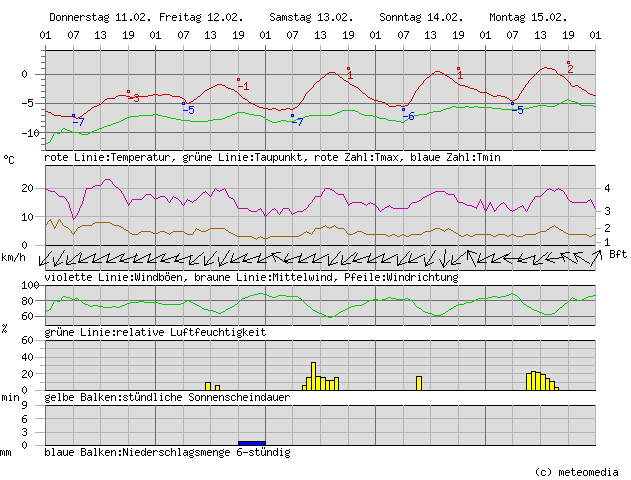
Task: Click the "Bft" axis unit label
Action: (x=617, y=254)
